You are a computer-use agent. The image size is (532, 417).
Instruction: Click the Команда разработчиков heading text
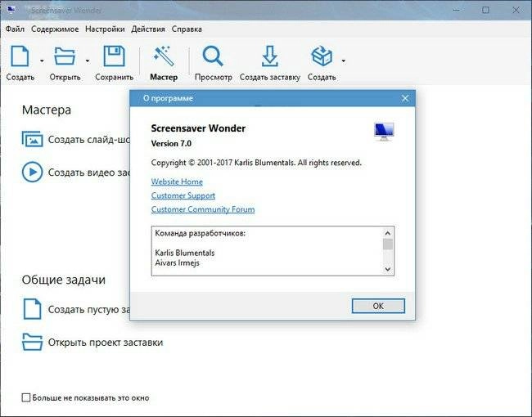[200, 233]
